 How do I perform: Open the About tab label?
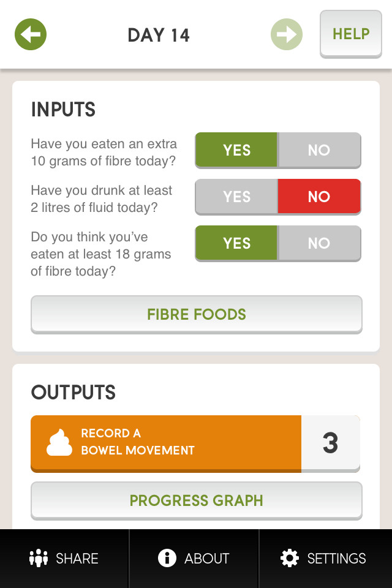pos(206,559)
